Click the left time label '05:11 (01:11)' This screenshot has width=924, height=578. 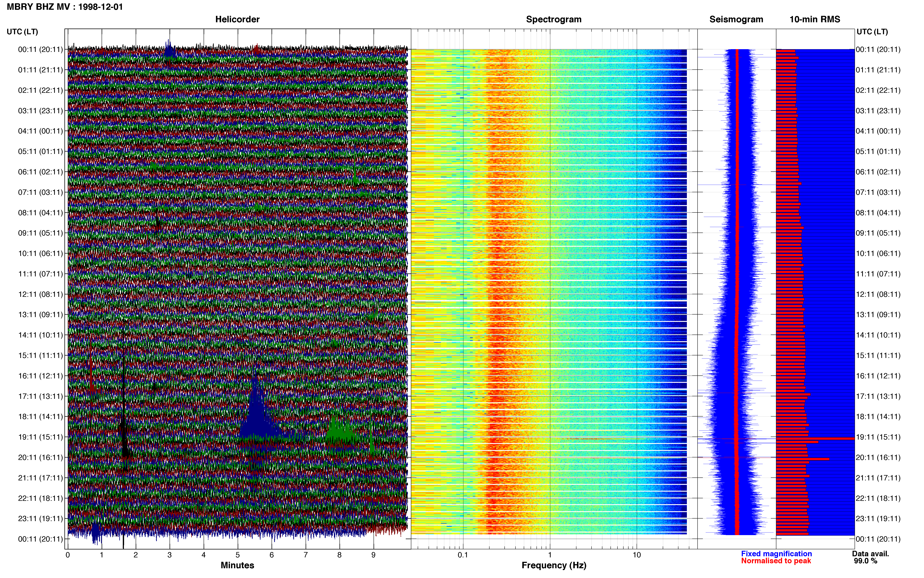41,151
